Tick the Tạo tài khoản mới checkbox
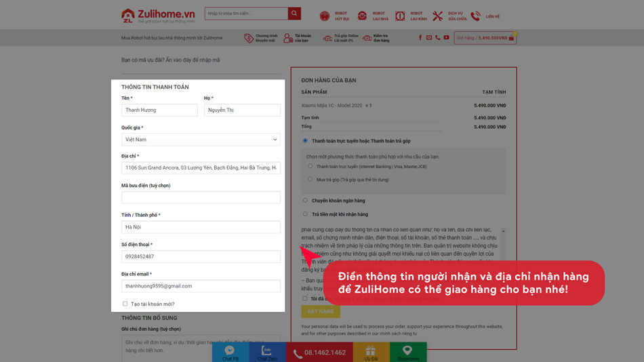 tap(125, 304)
